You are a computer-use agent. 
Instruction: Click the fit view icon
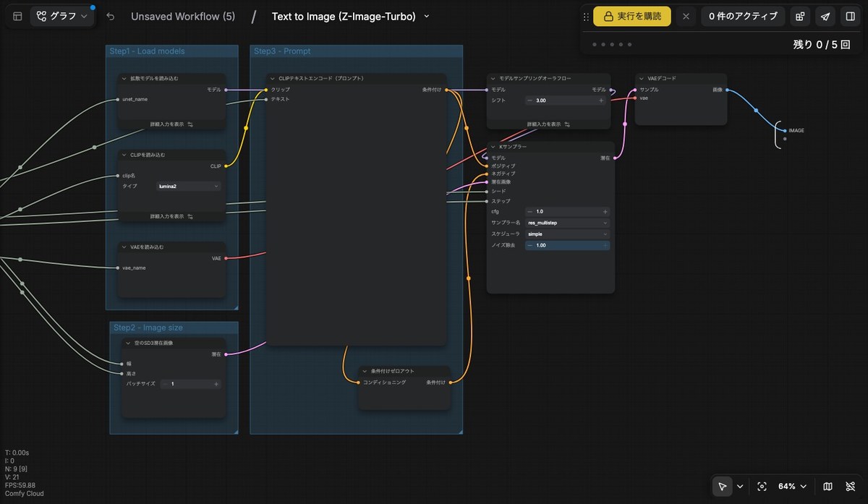tap(762, 487)
